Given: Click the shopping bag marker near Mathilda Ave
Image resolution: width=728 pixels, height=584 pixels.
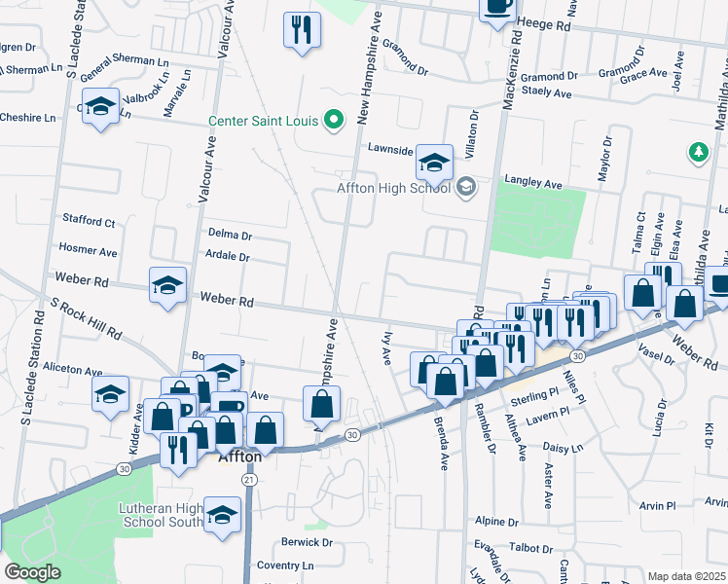Looking at the screenshot, I should coord(685,305).
